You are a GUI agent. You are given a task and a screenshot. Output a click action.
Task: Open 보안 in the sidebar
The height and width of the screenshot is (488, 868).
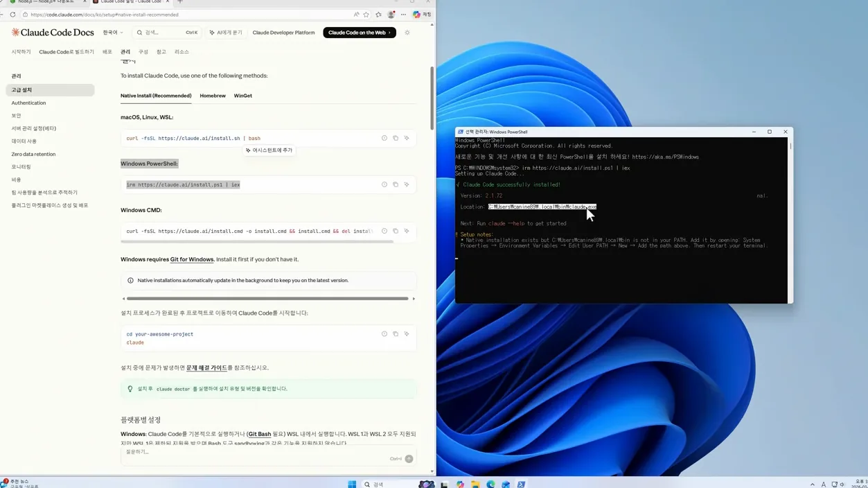click(x=16, y=116)
